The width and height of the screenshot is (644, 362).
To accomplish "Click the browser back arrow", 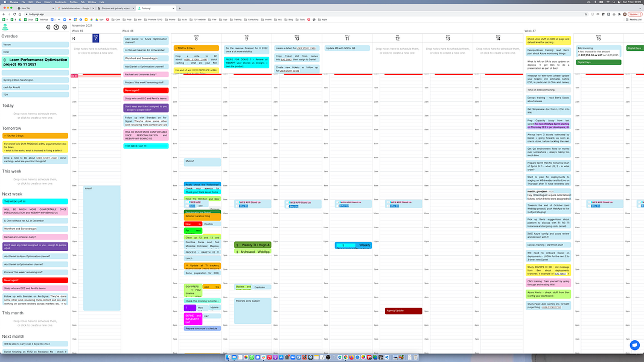I will 4,14.
